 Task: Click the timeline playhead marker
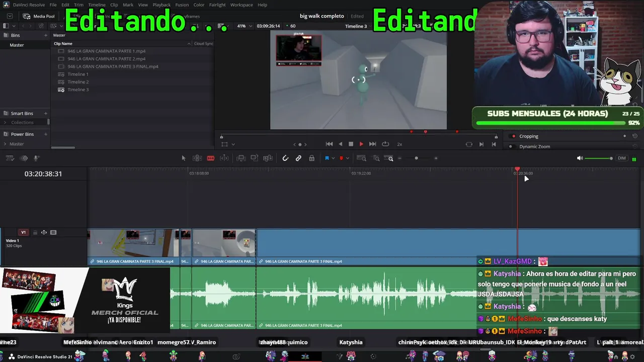pos(517,169)
